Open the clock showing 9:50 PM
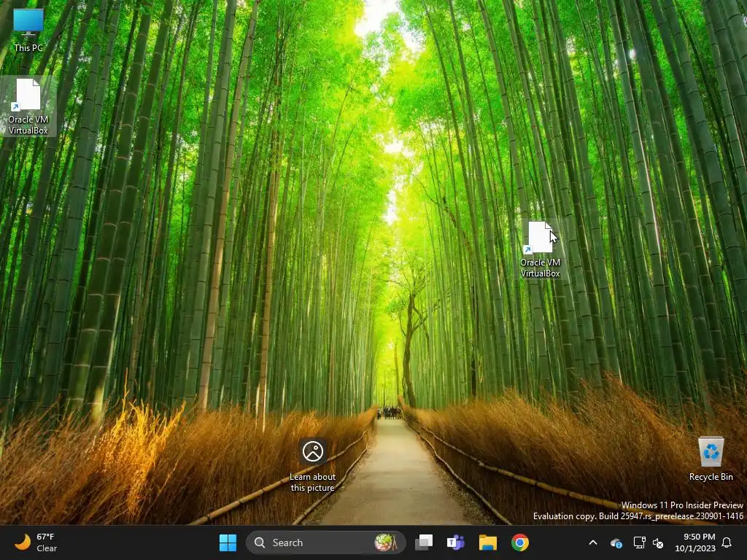The width and height of the screenshot is (747, 560). point(695,542)
